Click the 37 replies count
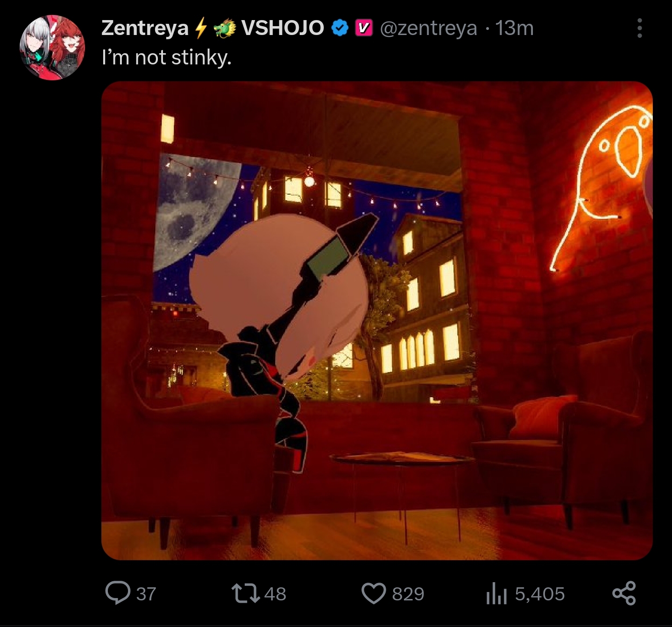Viewport: 672px width, 627px height. point(146,594)
